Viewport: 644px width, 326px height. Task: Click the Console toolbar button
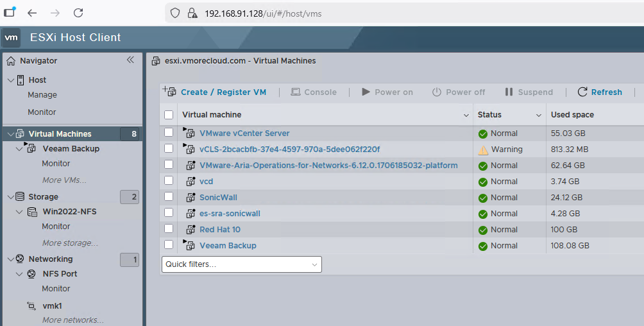click(314, 92)
